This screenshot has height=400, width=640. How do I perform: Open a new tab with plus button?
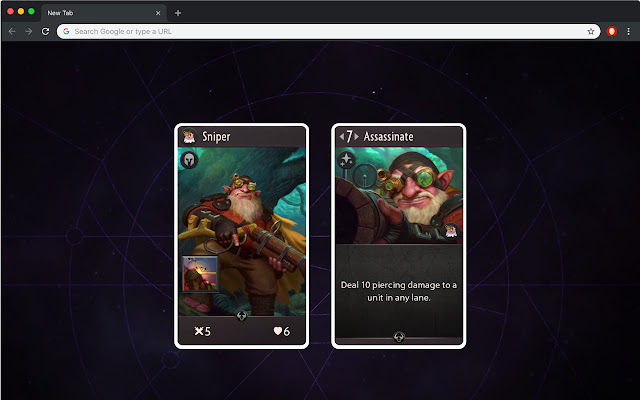click(x=178, y=13)
